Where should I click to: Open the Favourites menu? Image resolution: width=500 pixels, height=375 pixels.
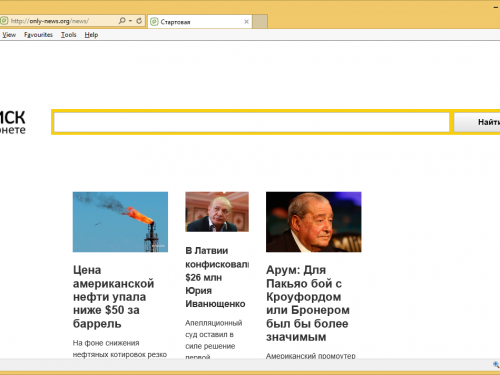38,35
